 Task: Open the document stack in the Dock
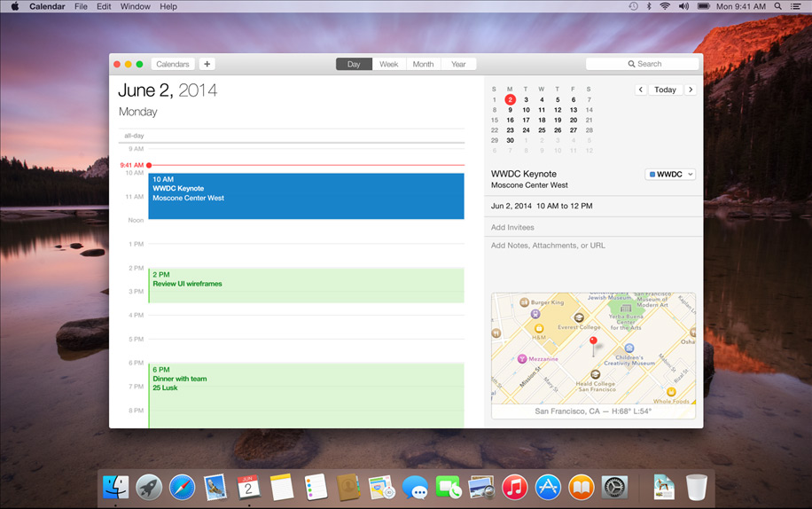[663, 488]
